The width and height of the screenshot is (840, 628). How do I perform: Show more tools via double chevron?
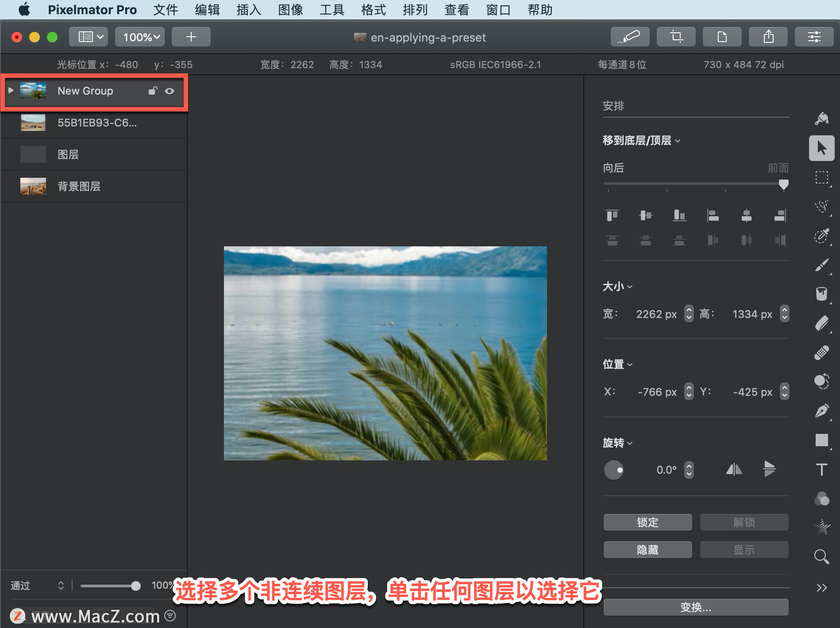[x=821, y=588]
